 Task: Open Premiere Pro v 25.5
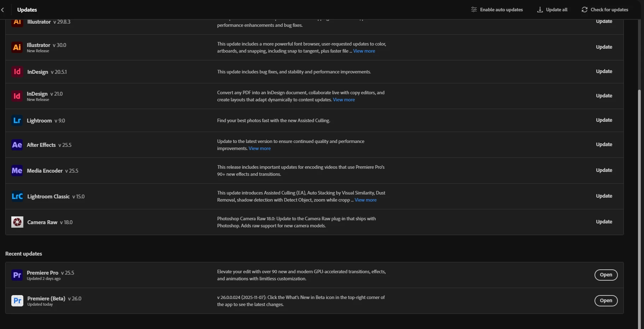pyautogui.click(x=606, y=275)
